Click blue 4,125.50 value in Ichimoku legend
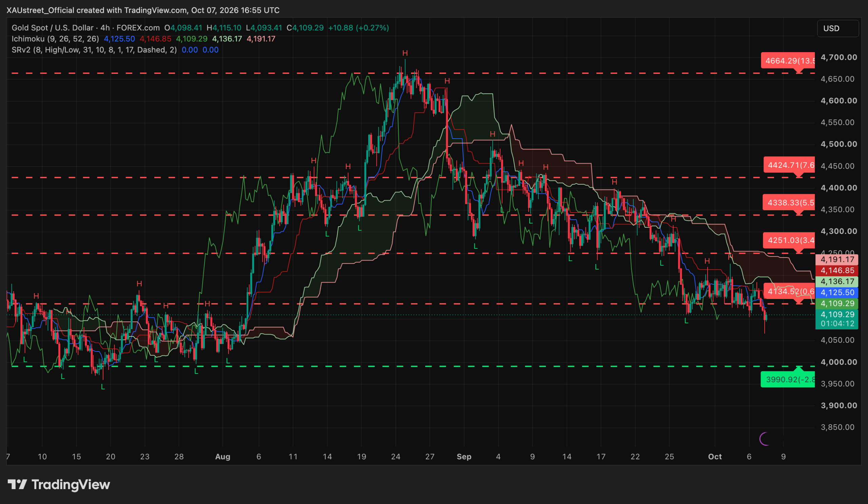Screen dimensions: 868x504 pos(120,39)
